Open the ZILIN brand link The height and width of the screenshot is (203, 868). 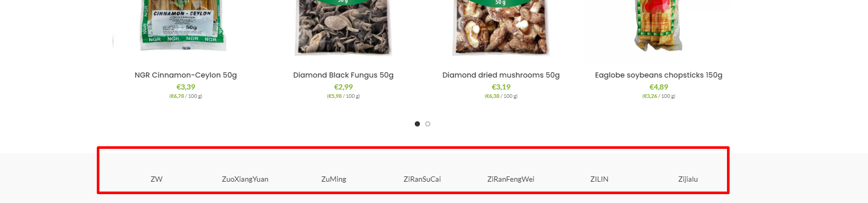tap(599, 179)
